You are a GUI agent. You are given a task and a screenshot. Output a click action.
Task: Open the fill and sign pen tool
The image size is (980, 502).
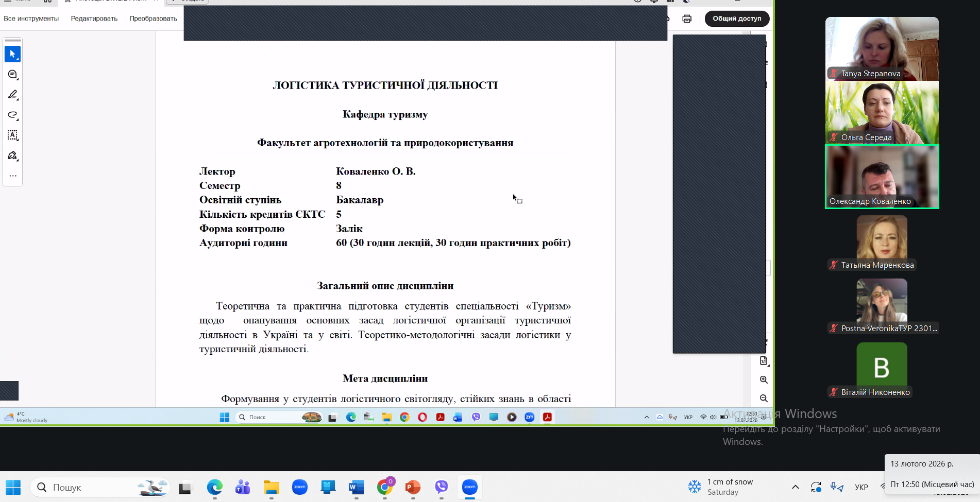point(12,155)
